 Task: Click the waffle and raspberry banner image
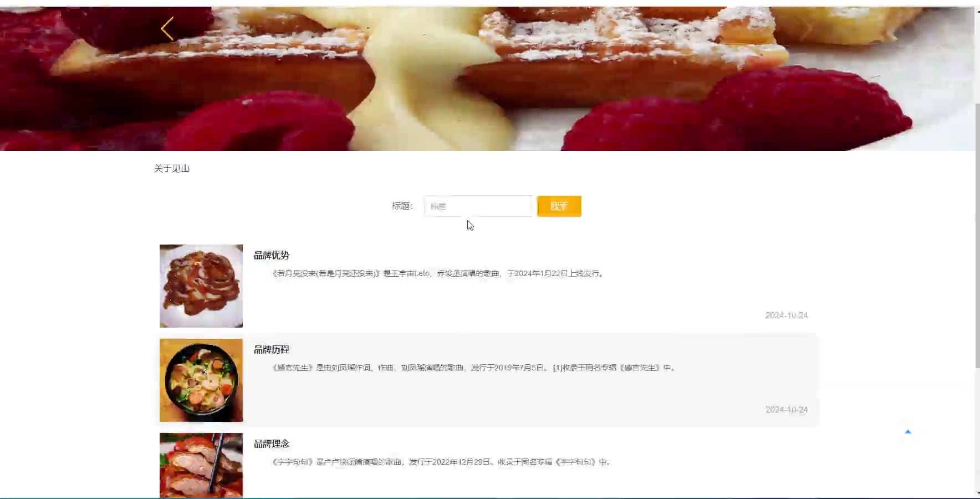pyautogui.click(x=487, y=79)
